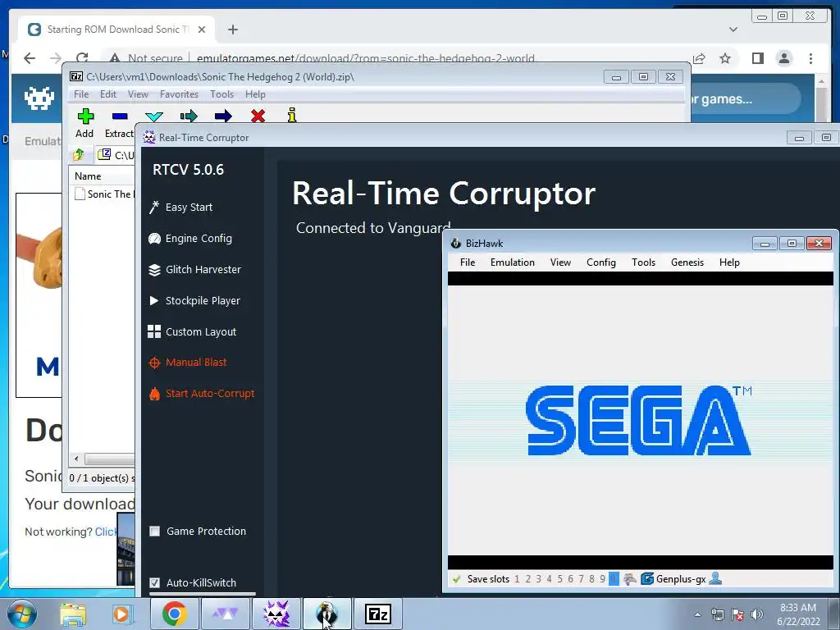840x630 pixels.
Task: Open BizHawk File menu
Action: coord(468,262)
